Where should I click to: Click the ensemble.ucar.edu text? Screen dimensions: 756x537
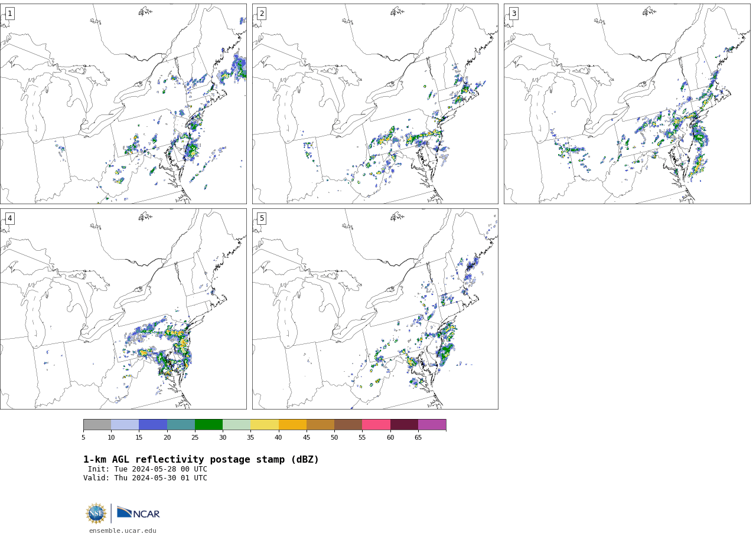[123, 531]
